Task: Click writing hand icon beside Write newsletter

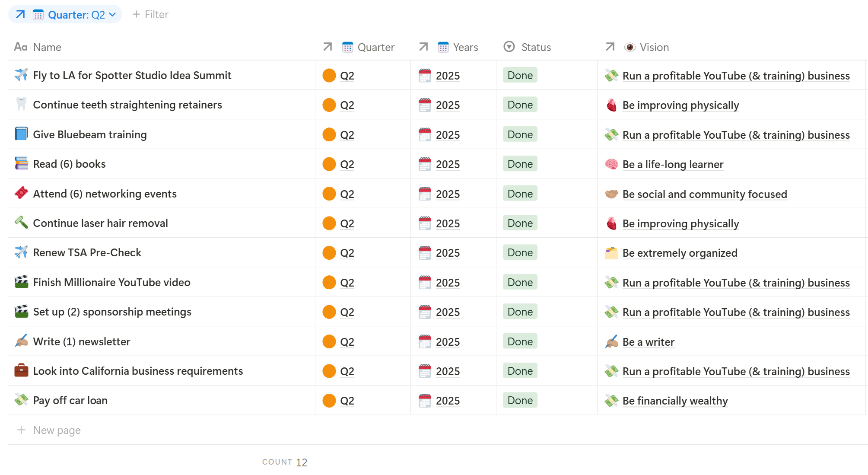Action: click(x=21, y=341)
